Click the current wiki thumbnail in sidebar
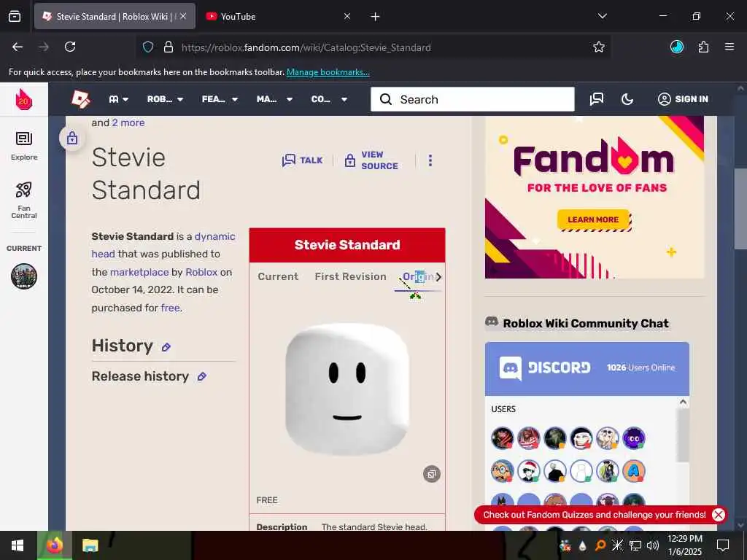Image resolution: width=747 pixels, height=560 pixels. [24, 276]
